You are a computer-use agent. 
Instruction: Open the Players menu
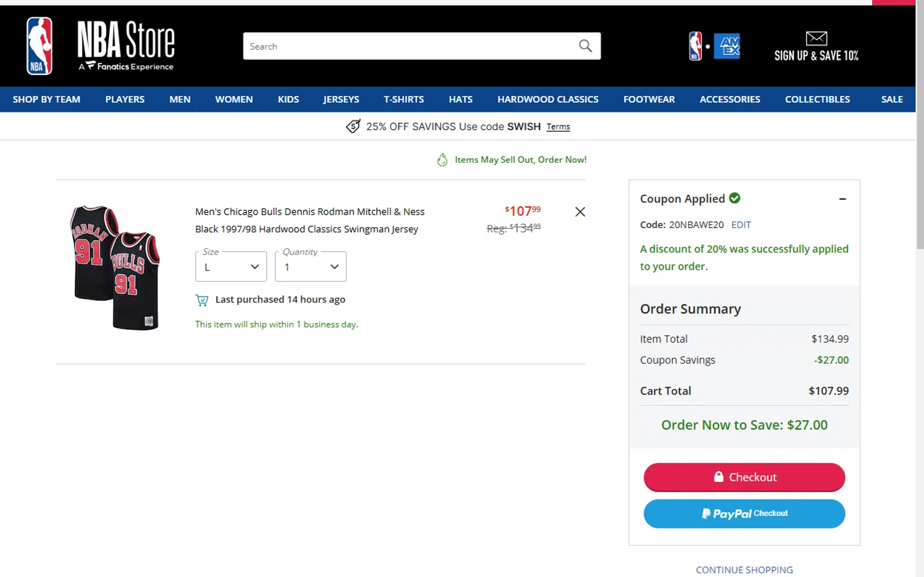(125, 99)
